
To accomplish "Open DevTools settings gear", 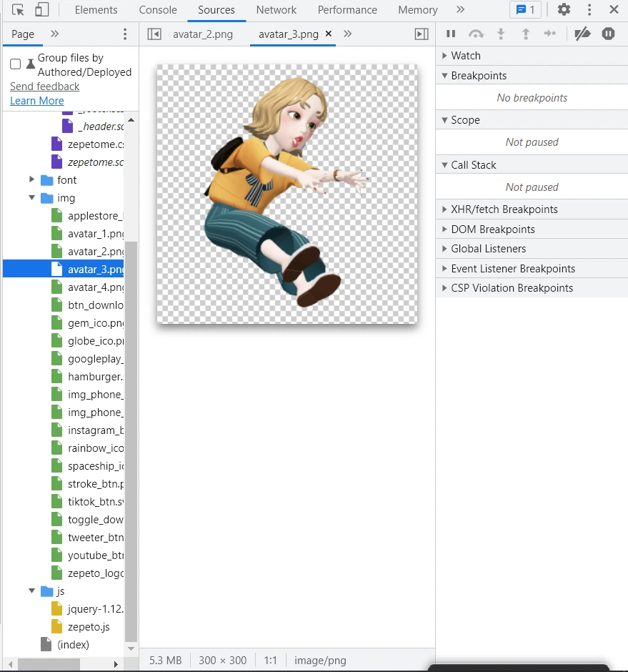I will click(x=564, y=9).
